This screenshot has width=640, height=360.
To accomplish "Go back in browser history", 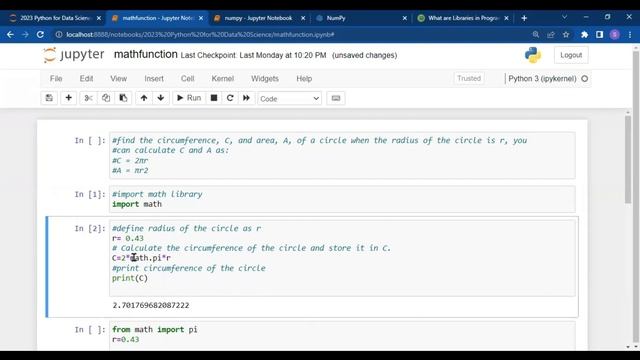I will point(10,35).
